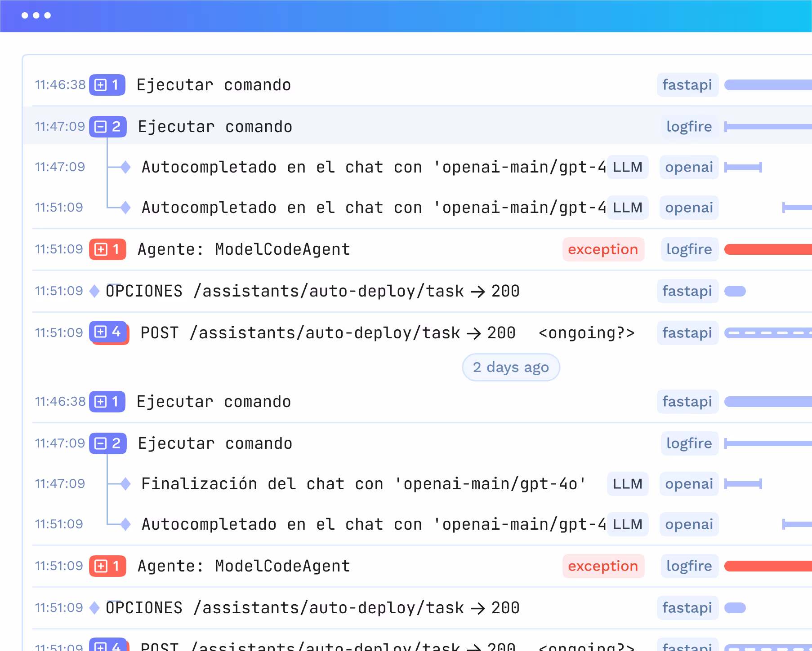Image resolution: width=812 pixels, height=651 pixels.
Task: Expand the red 'Agente: ModelCodeAgent' badge below '2 days ago'
Action: 107,566
